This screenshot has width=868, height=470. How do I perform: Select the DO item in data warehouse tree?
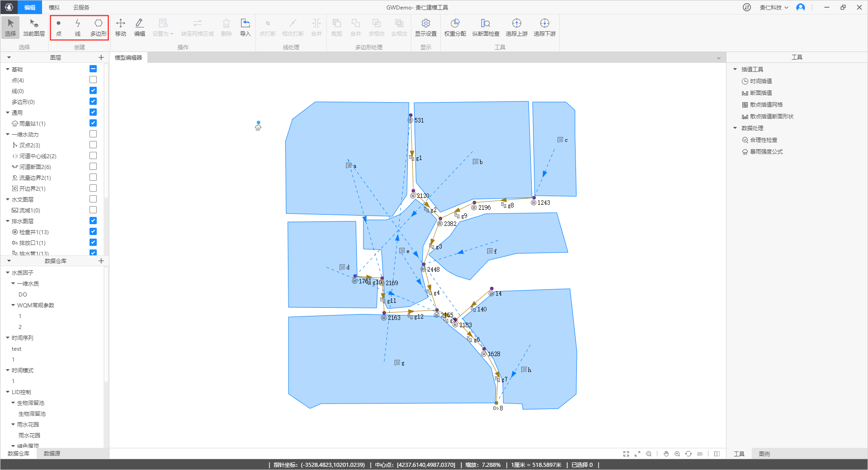23,294
